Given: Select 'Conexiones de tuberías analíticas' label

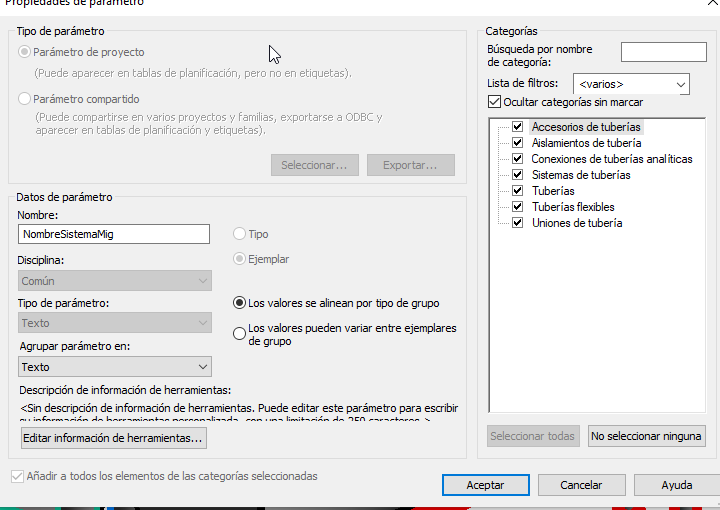Looking at the screenshot, I should 612,159.
